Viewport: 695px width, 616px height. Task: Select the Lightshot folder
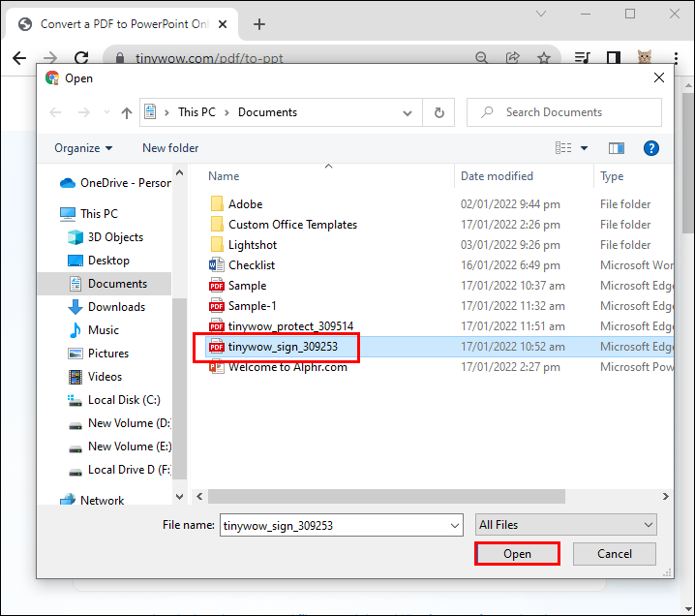[x=243, y=245]
